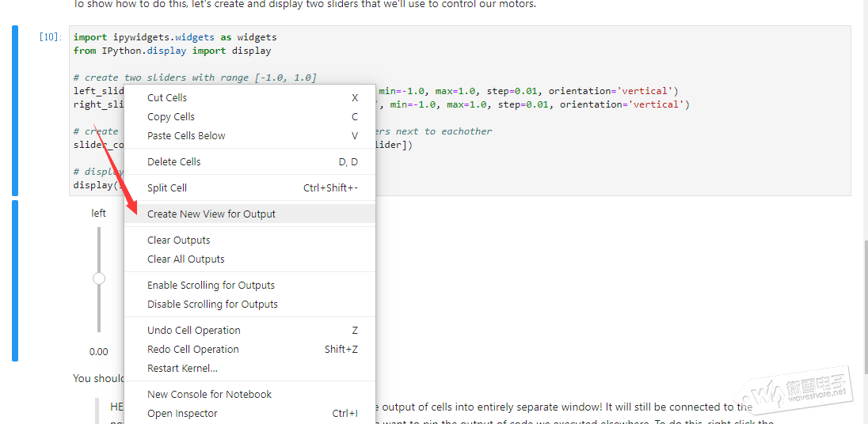
Task: Click Paste Cells Below menu entry
Action: (x=186, y=135)
